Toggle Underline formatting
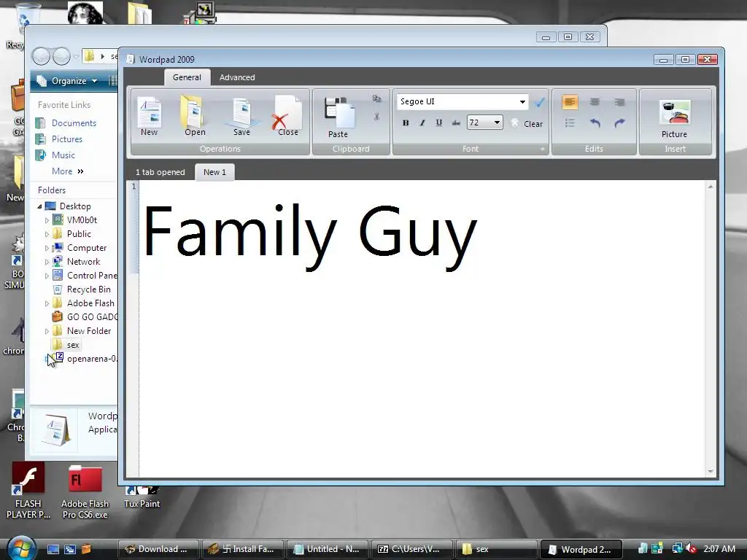This screenshot has width=747, height=560. [x=438, y=122]
